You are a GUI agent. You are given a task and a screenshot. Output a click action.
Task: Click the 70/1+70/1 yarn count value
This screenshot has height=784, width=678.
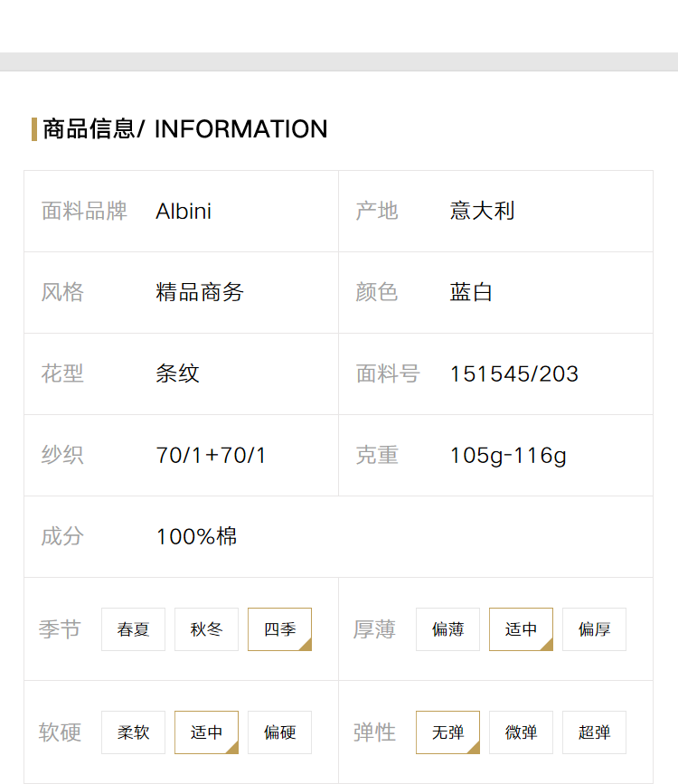pyautogui.click(x=211, y=456)
